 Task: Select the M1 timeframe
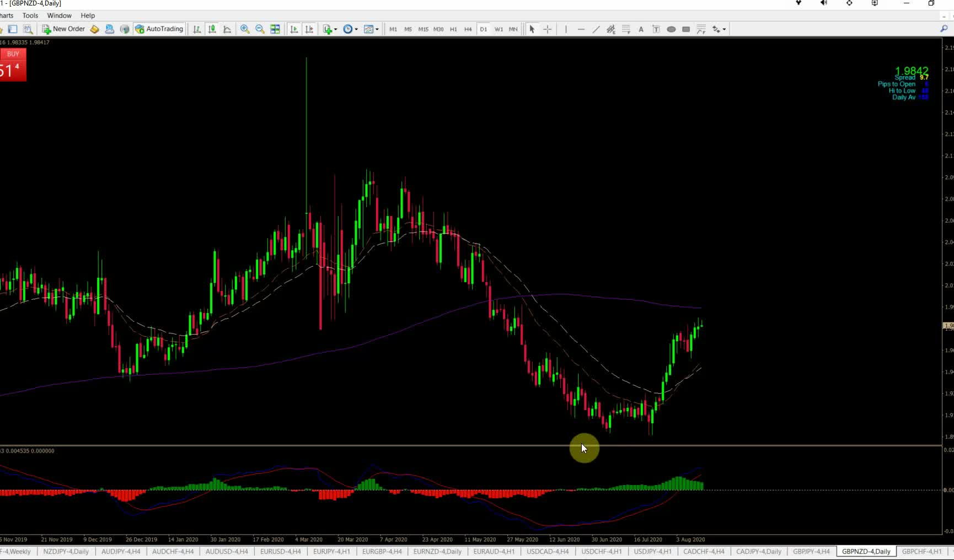tap(393, 29)
